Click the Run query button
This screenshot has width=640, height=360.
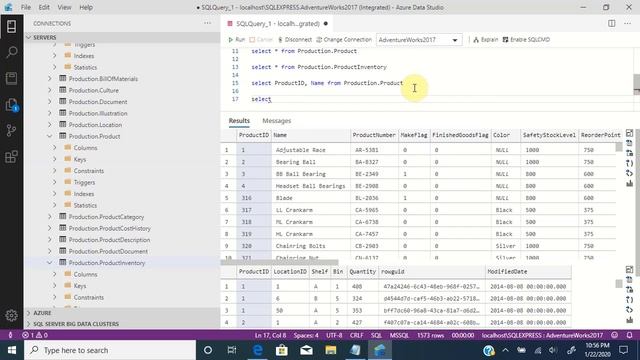(236, 40)
